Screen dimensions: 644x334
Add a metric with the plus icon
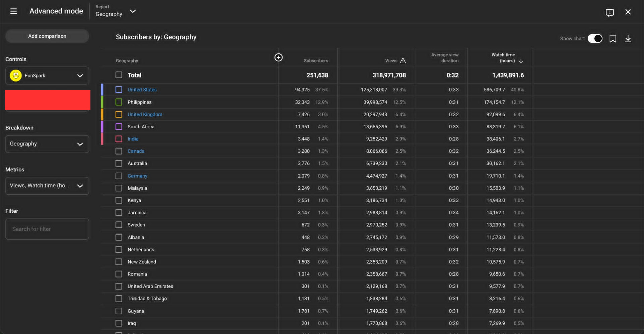[278, 57]
